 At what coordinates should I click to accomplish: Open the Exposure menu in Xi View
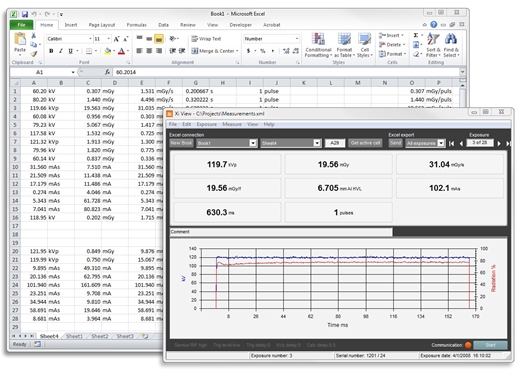pyautogui.click(x=206, y=124)
